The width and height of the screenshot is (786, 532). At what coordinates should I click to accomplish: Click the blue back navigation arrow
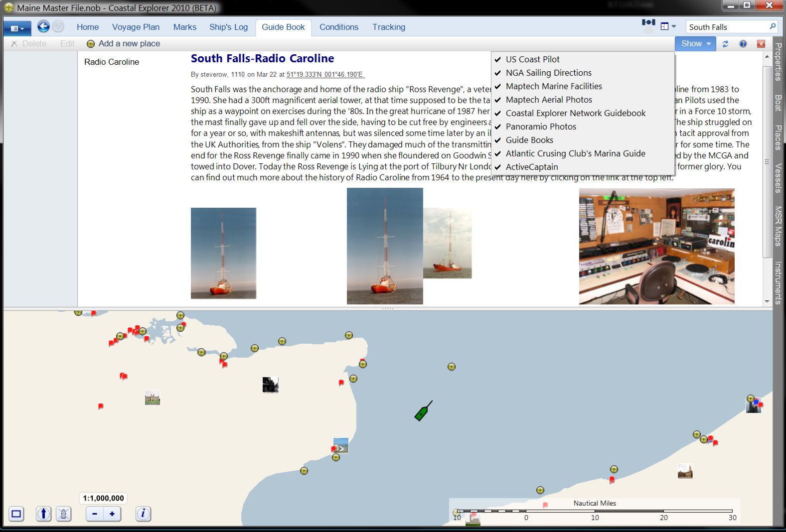tap(43, 26)
